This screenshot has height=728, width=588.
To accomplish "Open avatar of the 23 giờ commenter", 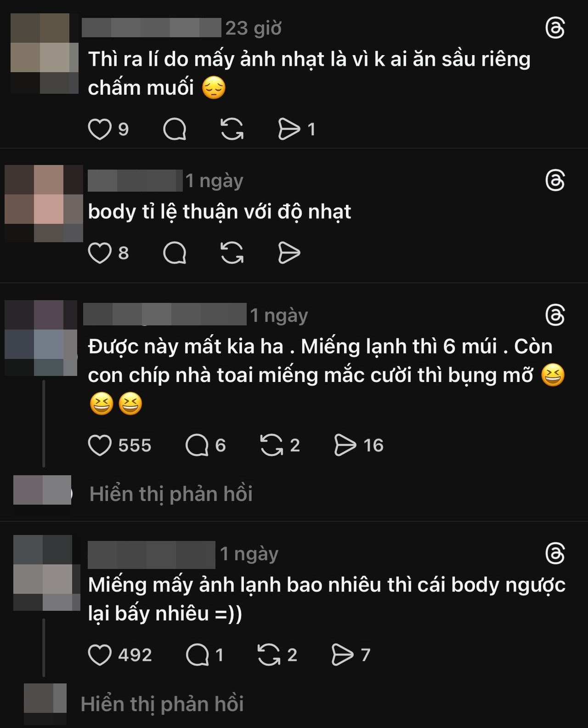I will [x=44, y=53].
